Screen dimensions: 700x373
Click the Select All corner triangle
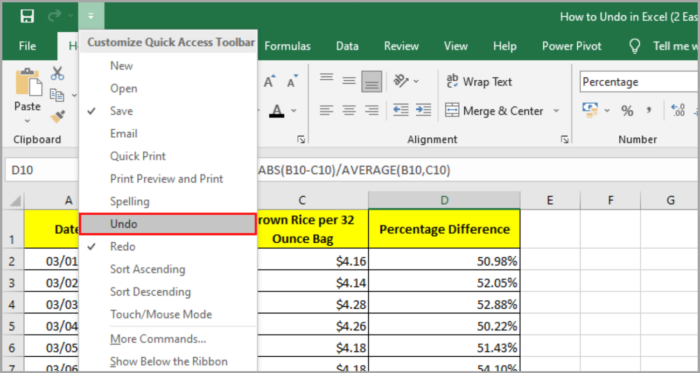[15, 201]
